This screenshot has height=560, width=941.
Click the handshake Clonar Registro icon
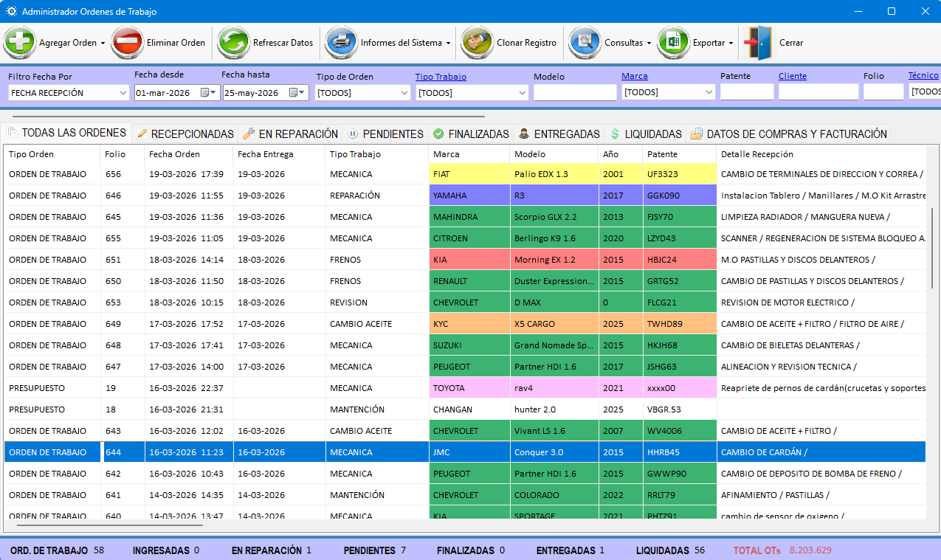(x=477, y=43)
